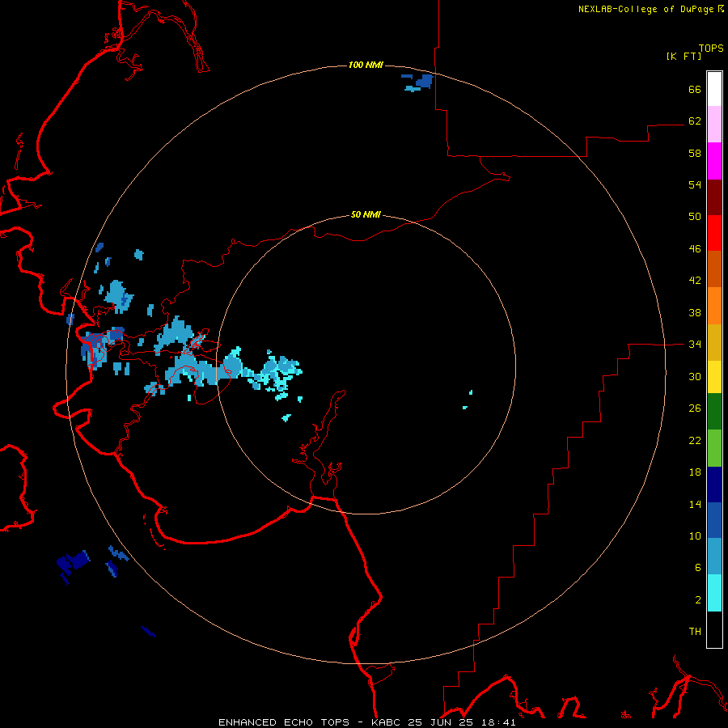This screenshot has height=728, width=728.
Task: Click the gold 38 kft legend swatch
Action: 714,342
